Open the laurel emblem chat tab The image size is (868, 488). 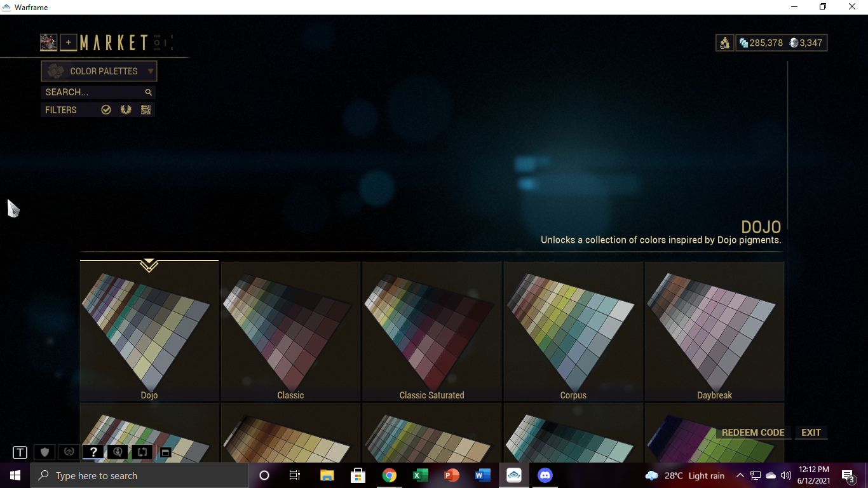pyautogui.click(x=69, y=452)
